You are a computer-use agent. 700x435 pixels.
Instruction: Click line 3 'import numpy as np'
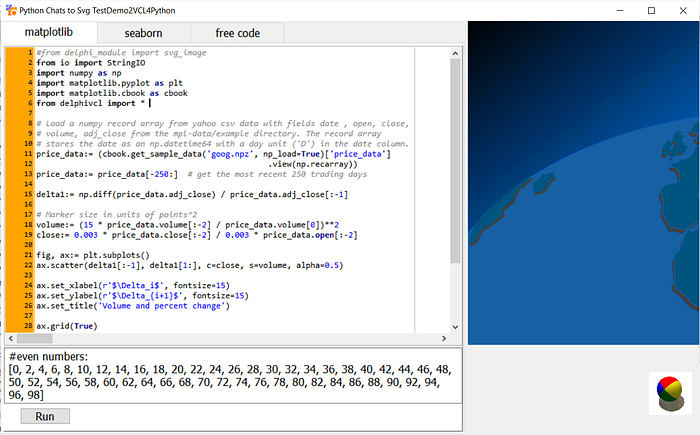[x=79, y=73]
